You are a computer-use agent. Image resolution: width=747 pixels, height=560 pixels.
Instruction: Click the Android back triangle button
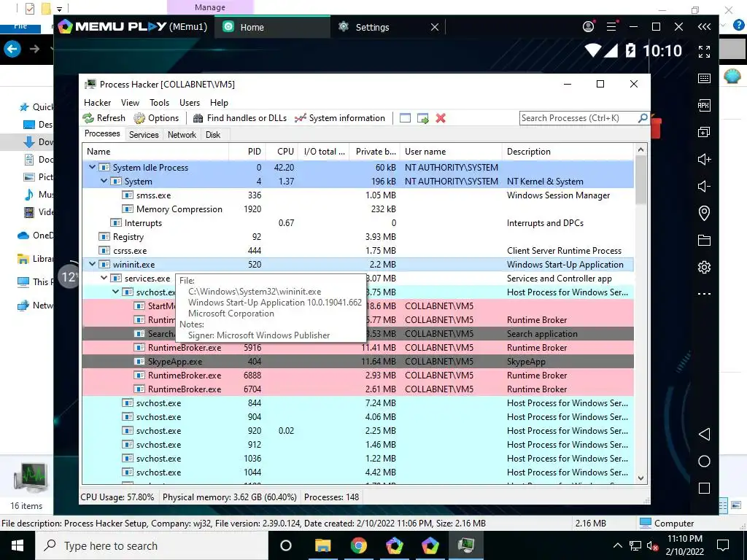click(x=704, y=434)
